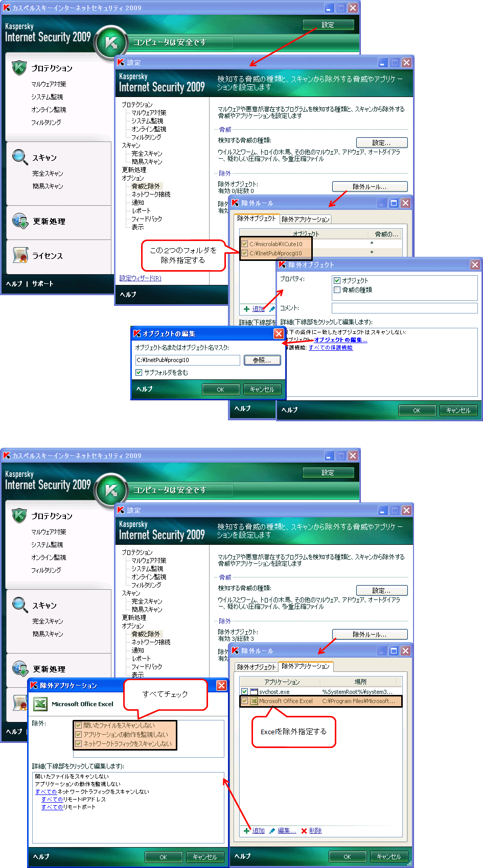Click the オブジェクトの編集... link
This screenshot has width=483, height=868.
[340, 340]
